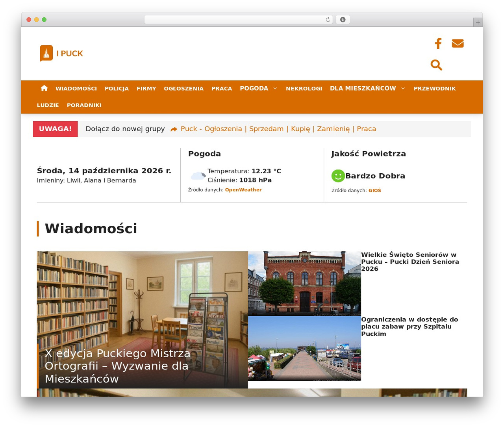Click the cloudy weather icon
The image size is (504, 427).
coord(198,175)
